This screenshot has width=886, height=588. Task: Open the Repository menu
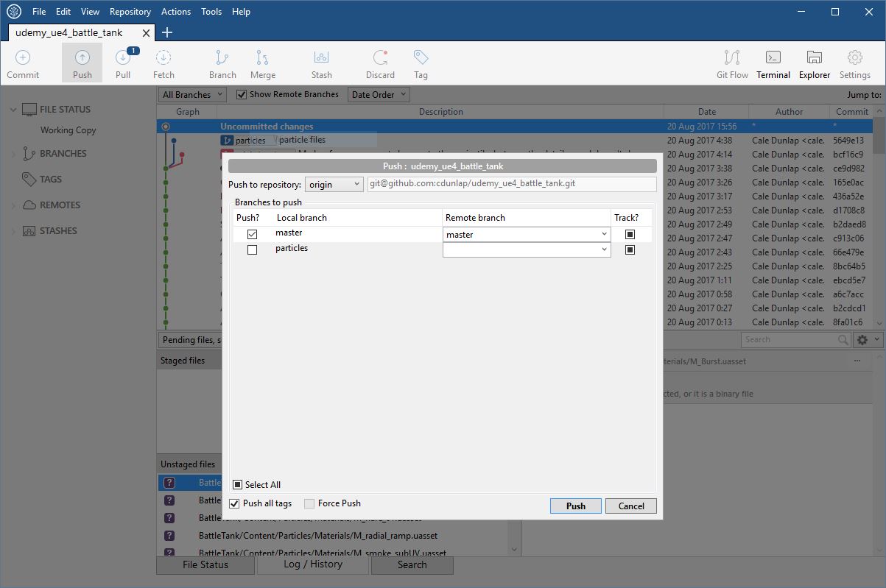click(x=130, y=12)
